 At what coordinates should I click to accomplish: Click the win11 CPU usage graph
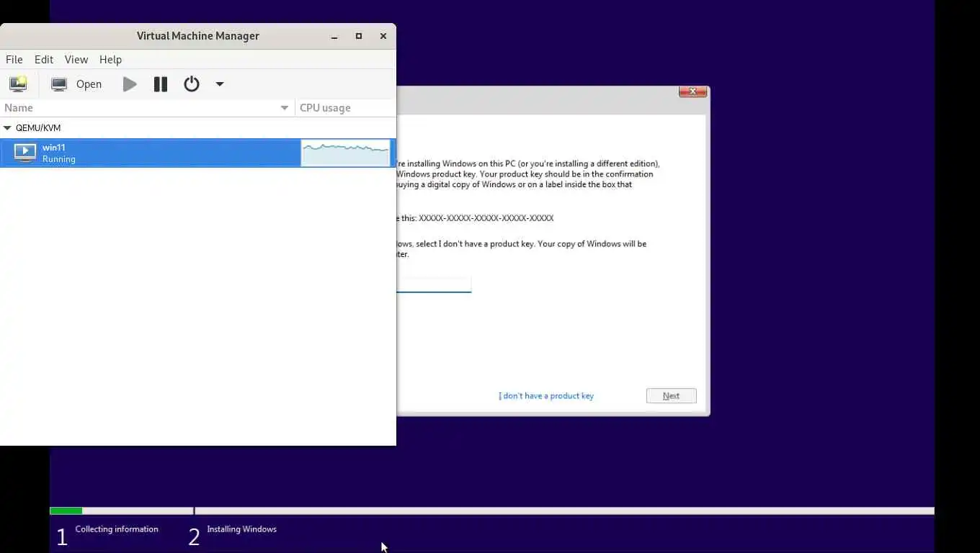(x=346, y=153)
